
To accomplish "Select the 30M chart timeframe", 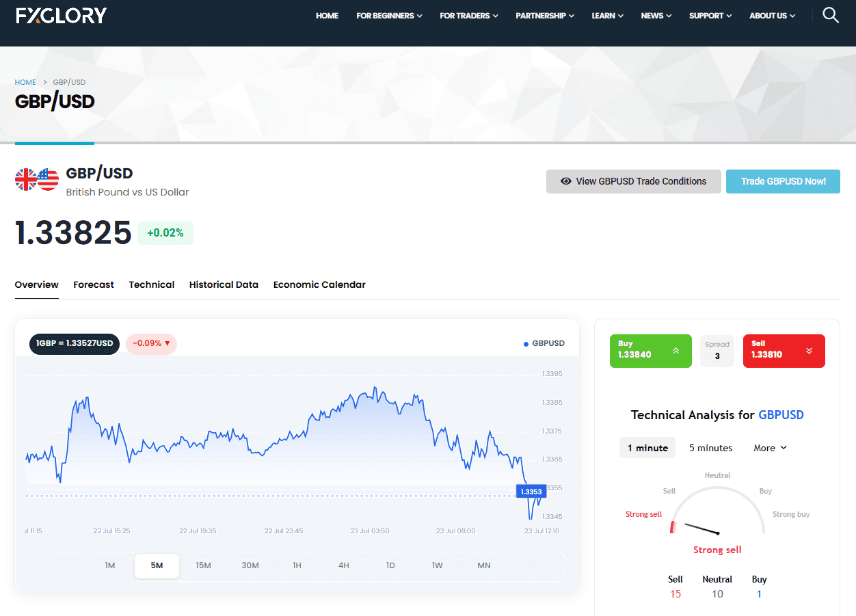I will (x=250, y=565).
